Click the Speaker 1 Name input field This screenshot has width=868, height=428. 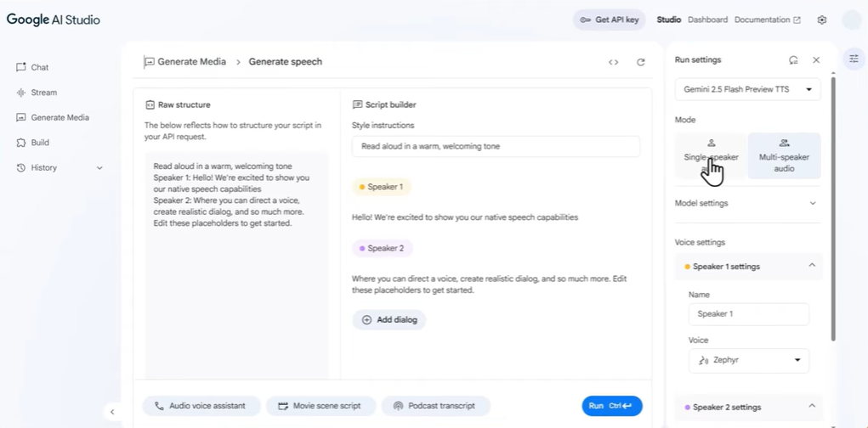749,314
